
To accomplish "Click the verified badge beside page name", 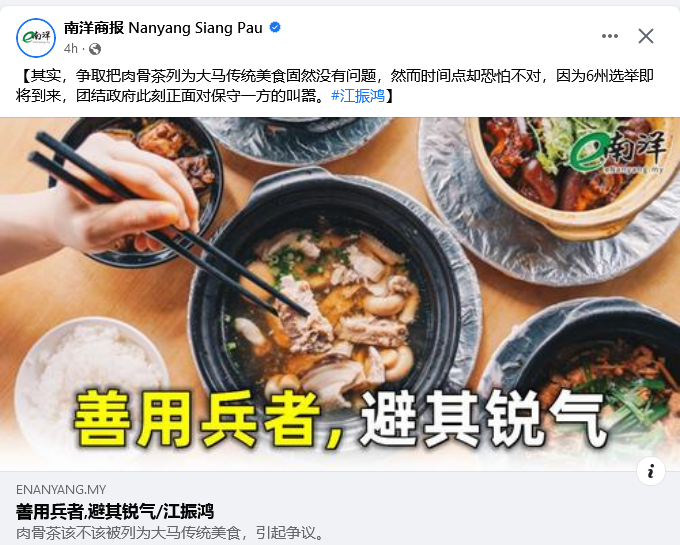I will coord(275,27).
